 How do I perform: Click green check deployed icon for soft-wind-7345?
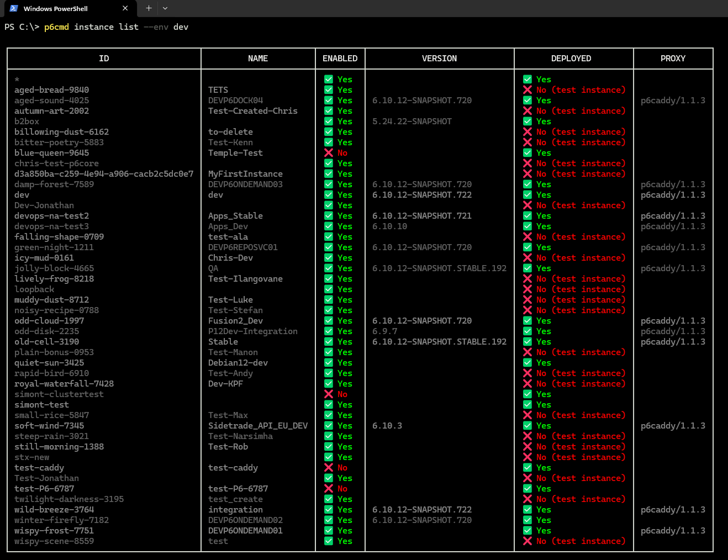point(527,426)
